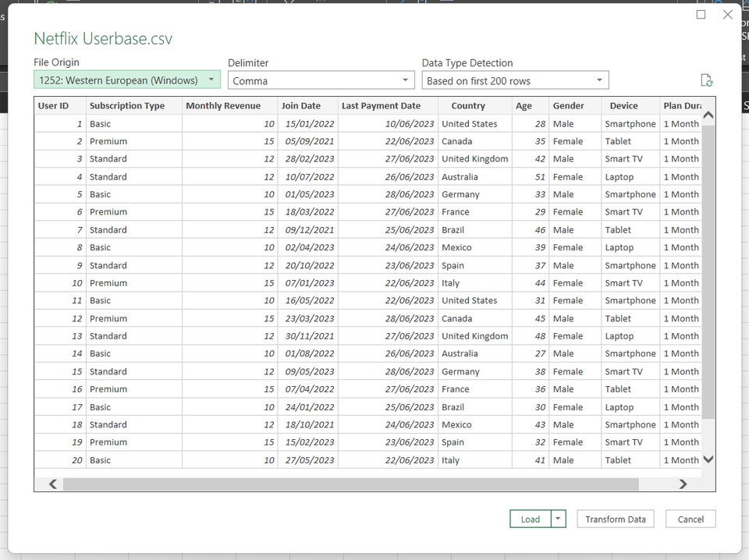Select the Last Payment Date column header

coord(388,105)
